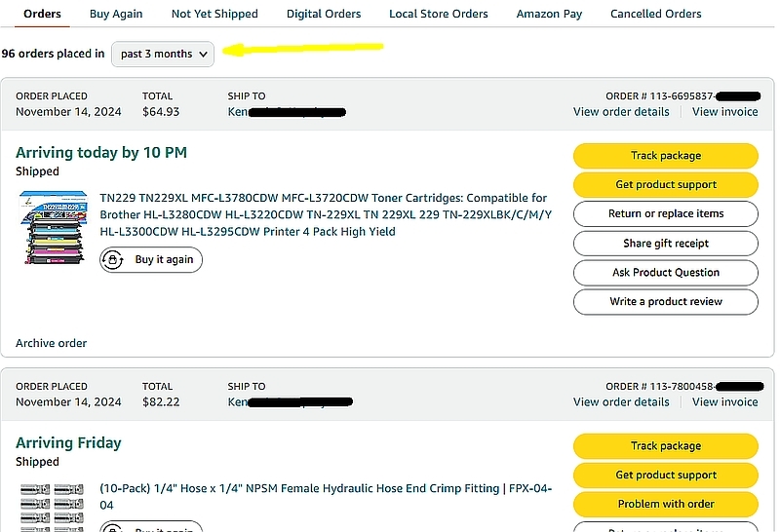
Task: Open hose fitting product thumbnail
Action: [52, 507]
